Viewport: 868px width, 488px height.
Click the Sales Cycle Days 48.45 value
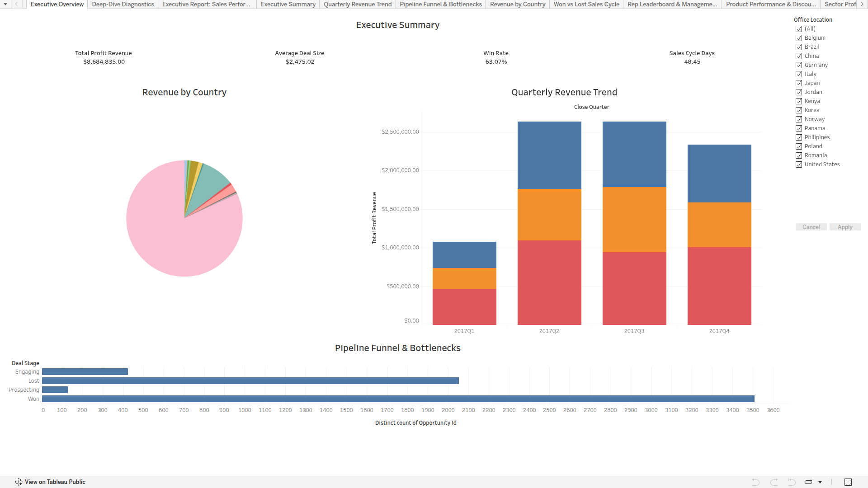click(692, 62)
